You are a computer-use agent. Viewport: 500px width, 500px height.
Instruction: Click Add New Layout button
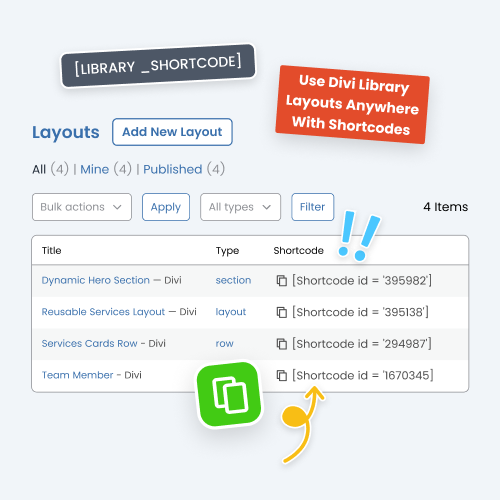coord(172,132)
